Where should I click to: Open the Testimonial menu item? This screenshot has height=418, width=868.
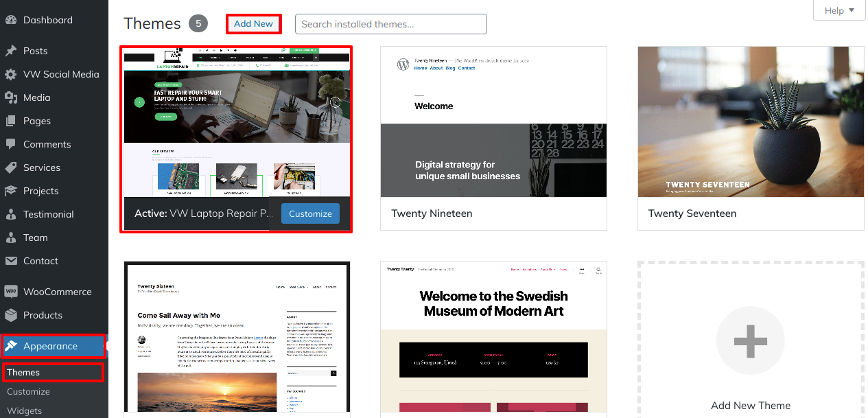(48, 214)
